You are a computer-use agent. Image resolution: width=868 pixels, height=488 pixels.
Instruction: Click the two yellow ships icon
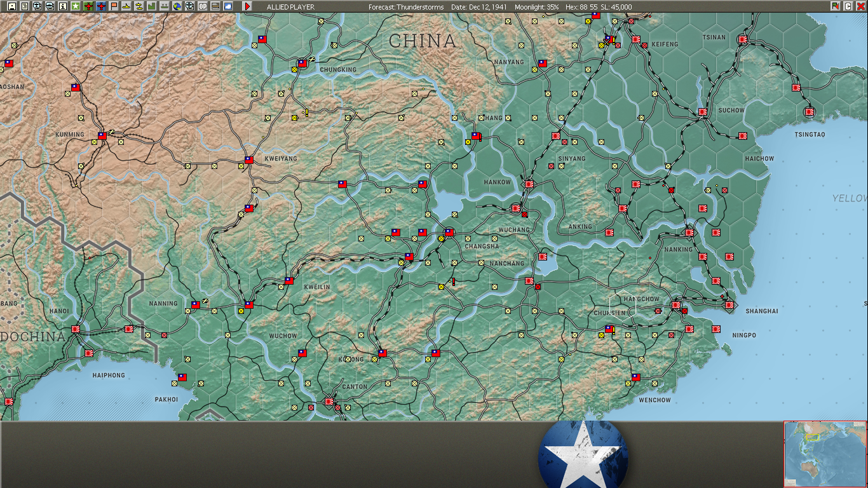pos(139,6)
